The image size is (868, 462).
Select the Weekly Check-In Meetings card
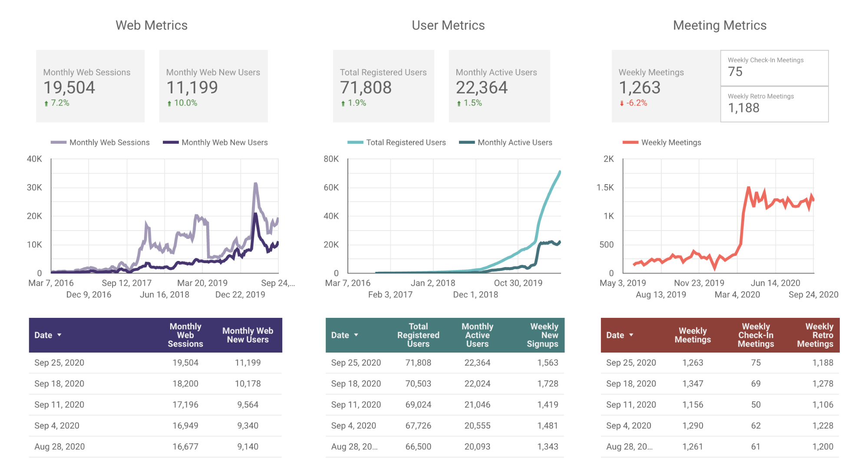coord(775,68)
